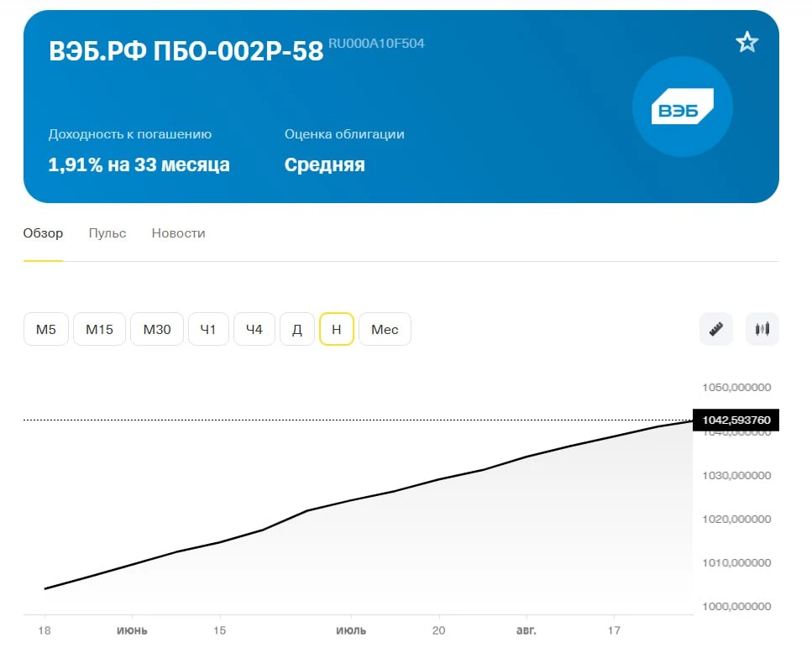
Task: Click the 17 date axis label
Action: pos(614,630)
